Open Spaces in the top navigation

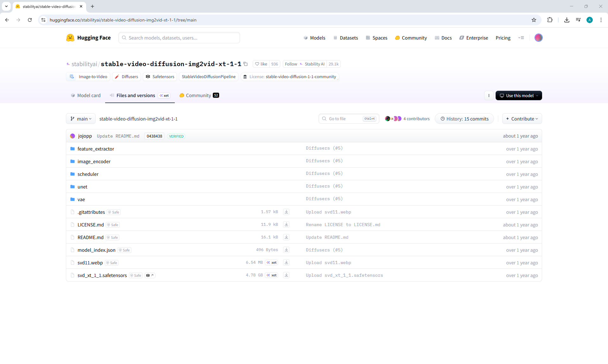[377, 38]
